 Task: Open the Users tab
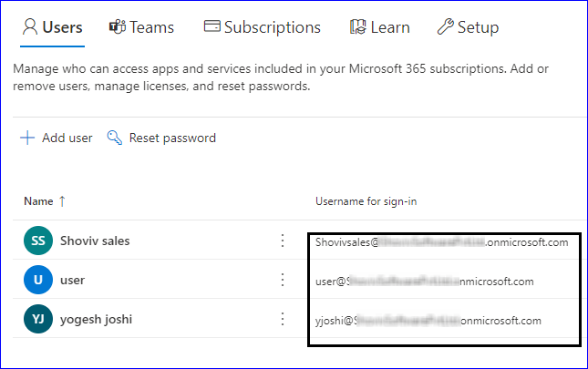[x=53, y=27]
